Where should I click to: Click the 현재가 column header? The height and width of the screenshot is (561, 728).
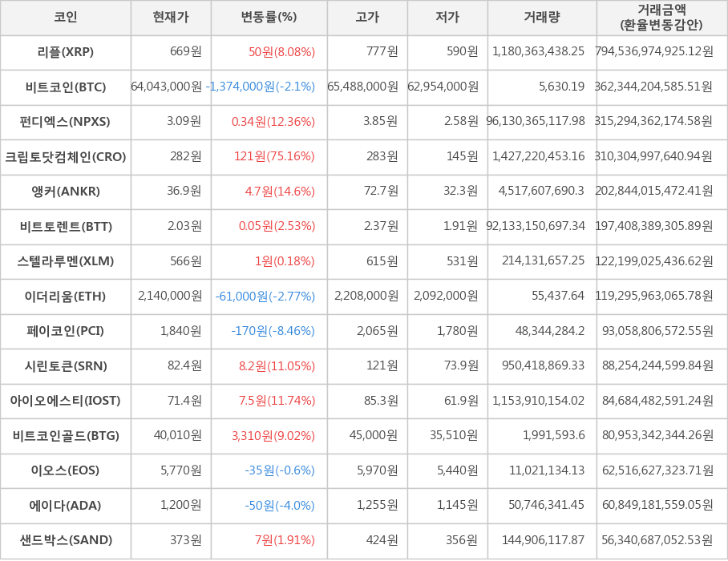tap(171, 18)
